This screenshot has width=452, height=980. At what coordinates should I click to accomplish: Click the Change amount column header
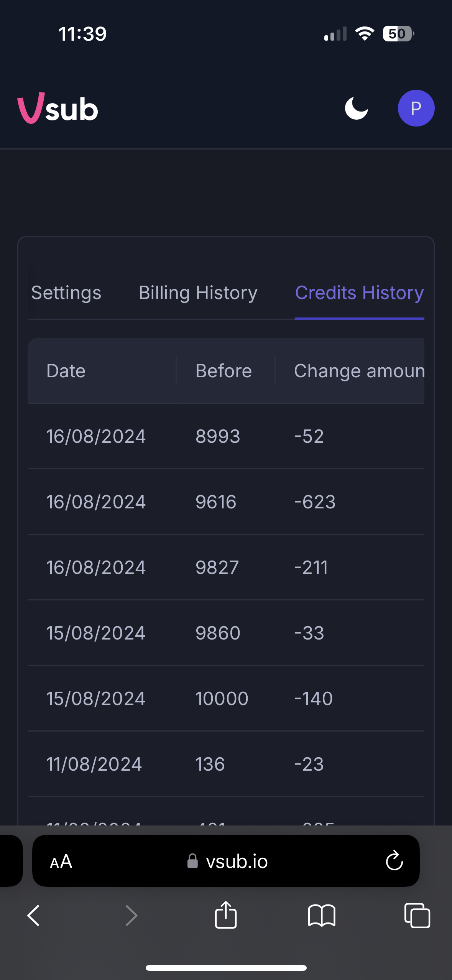(359, 371)
